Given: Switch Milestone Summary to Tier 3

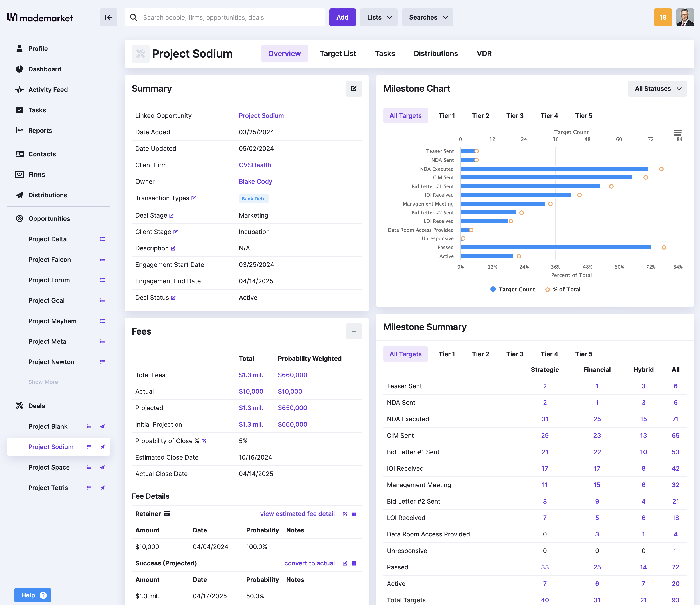Looking at the screenshot, I should [x=514, y=354].
